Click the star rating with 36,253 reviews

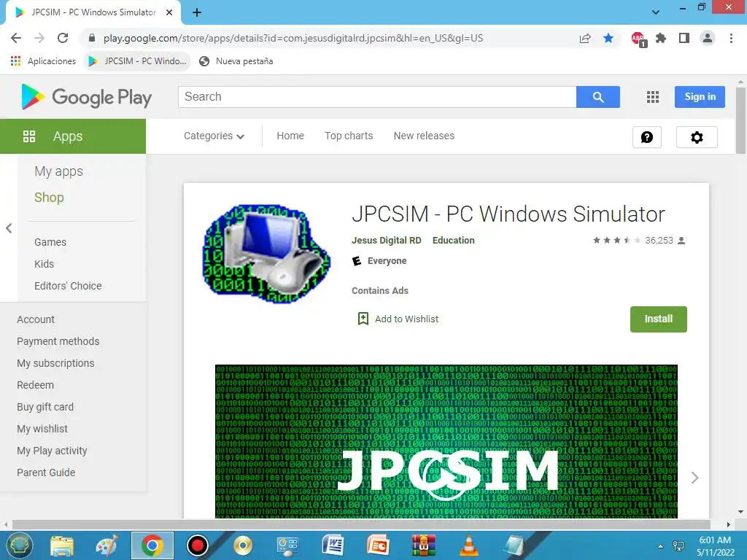point(639,241)
